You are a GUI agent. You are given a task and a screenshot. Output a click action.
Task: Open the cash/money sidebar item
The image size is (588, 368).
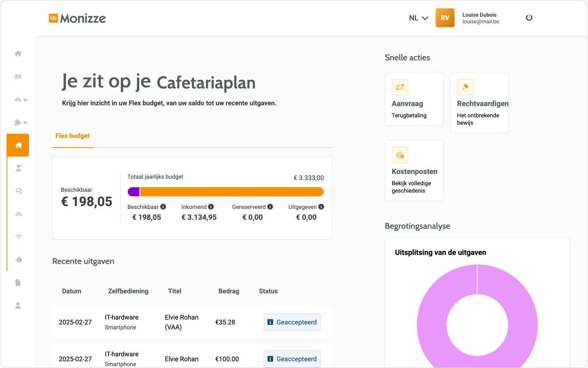tap(18, 76)
